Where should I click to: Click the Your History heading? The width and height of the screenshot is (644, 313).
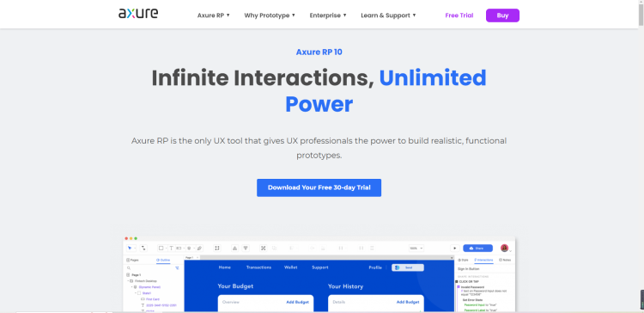coord(345,286)
